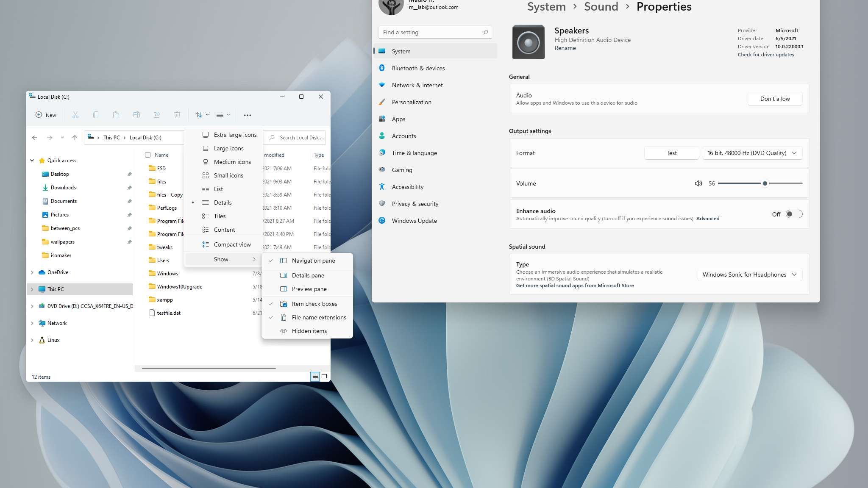868x488 pixels.
Task: Click the Volume slider track
Action: (x=784, y=183)
